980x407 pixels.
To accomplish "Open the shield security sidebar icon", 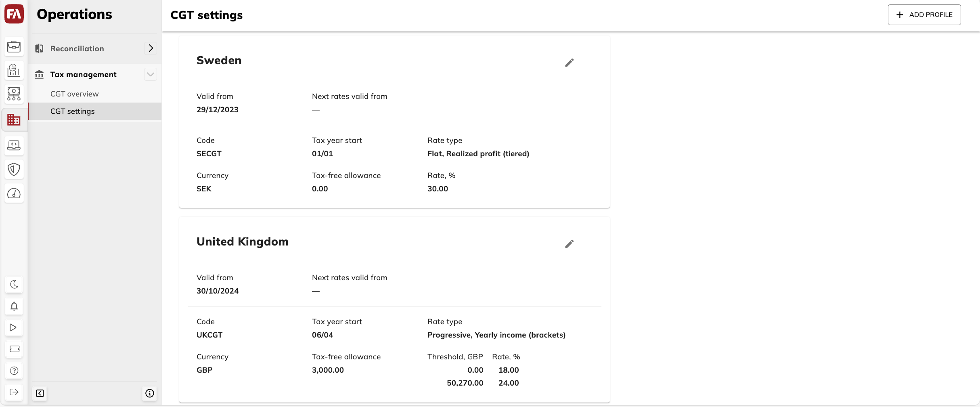I will (x=14, y=169).
